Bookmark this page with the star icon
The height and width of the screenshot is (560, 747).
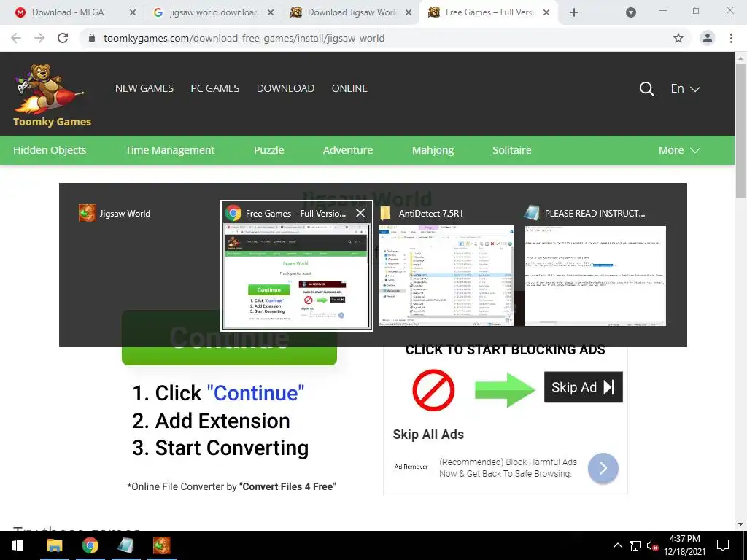[678, 38]
